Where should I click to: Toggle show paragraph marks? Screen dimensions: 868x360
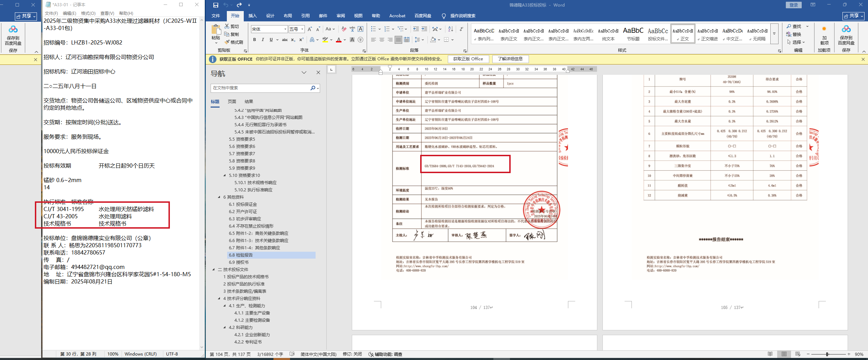point(462,29)
